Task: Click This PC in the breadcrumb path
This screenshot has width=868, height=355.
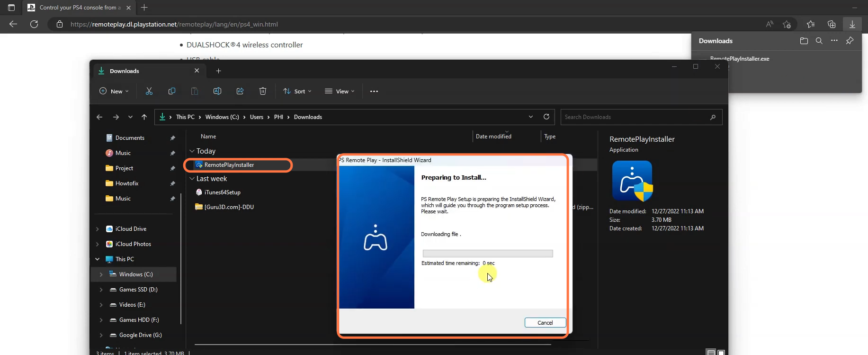Action: [x=185, y=117]
